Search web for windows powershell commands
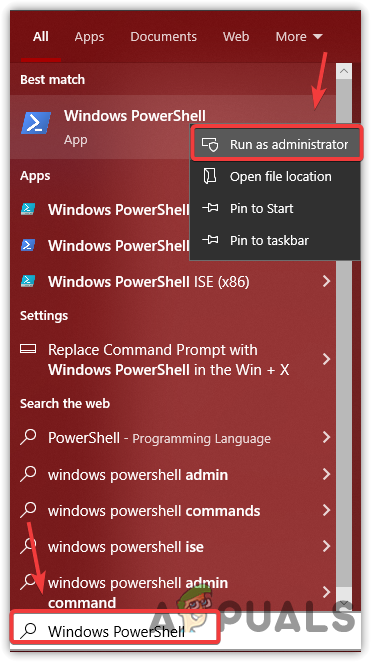 (x=173, y=511)
